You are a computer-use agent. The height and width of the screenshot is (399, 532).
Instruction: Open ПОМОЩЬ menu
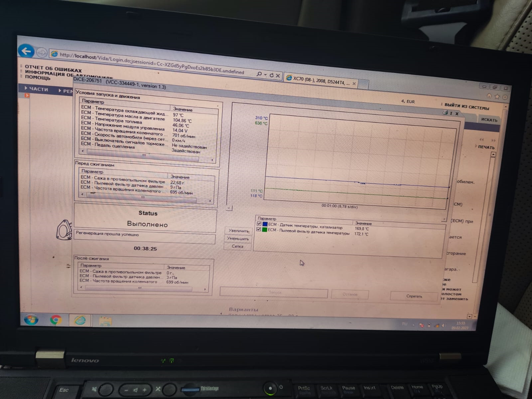[38, 77]
